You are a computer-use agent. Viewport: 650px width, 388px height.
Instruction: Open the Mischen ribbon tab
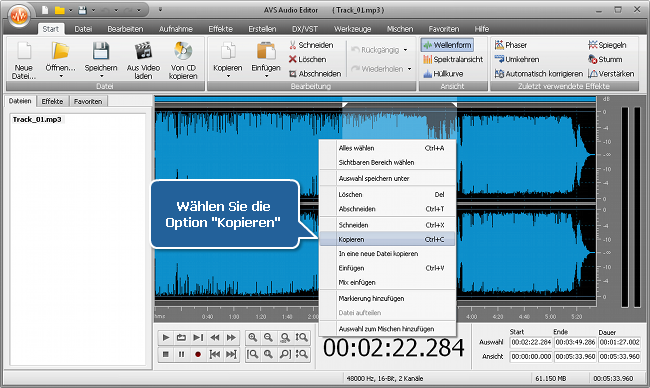tap(400, 29)
